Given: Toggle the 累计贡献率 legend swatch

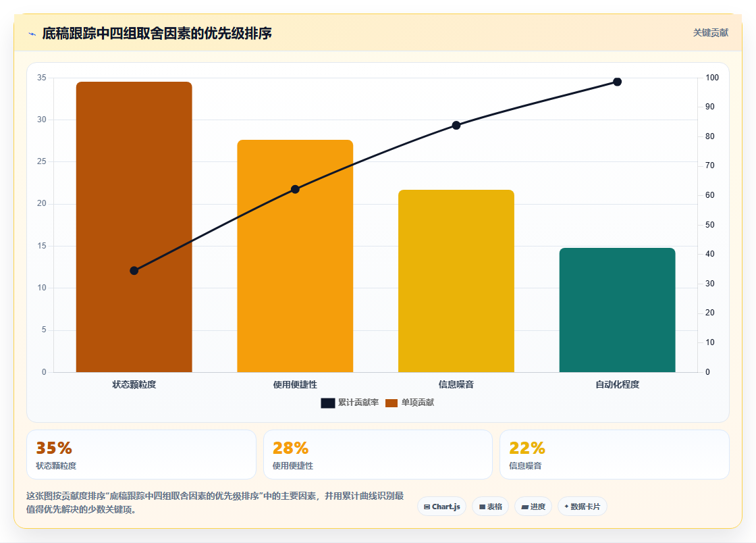Looking at the screenshot, I should (x=328, y=403).
